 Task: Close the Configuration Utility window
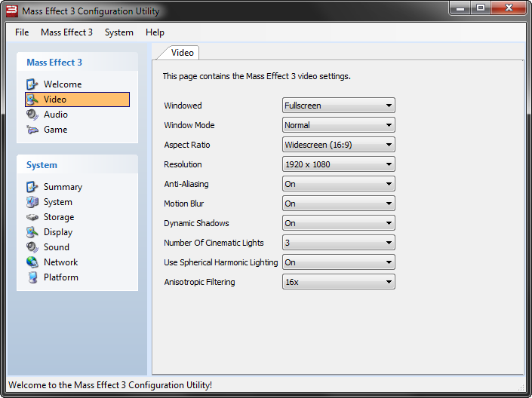pyautogui.click(x=509, y=8)
